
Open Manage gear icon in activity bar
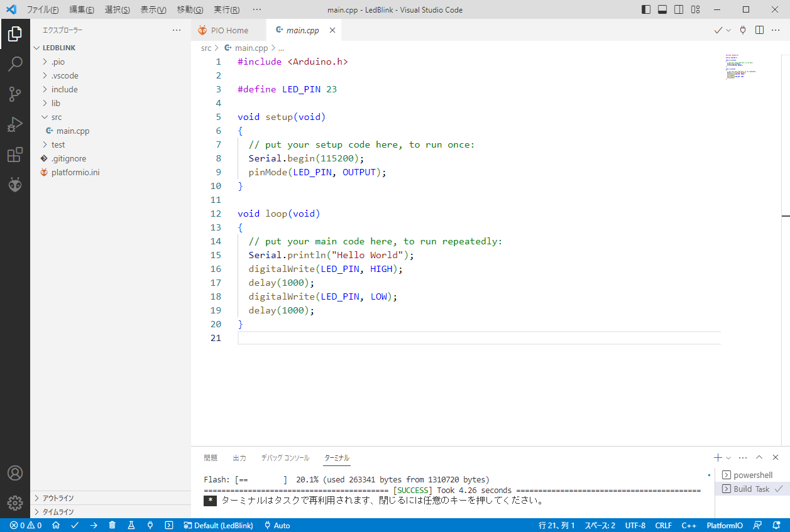click(x=15, y=503)
